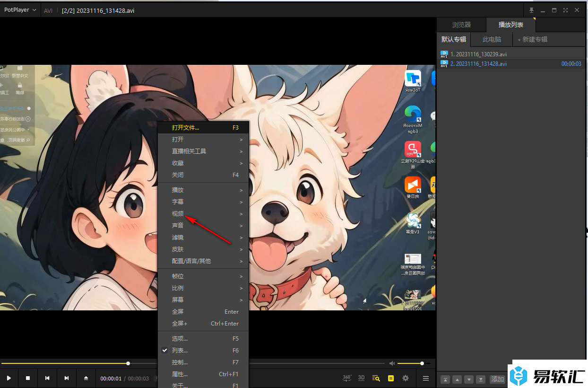Screen dimensions: 588x388
Task: Move playlist item up one
Action: pyautogui.click(x=457, y=379)
